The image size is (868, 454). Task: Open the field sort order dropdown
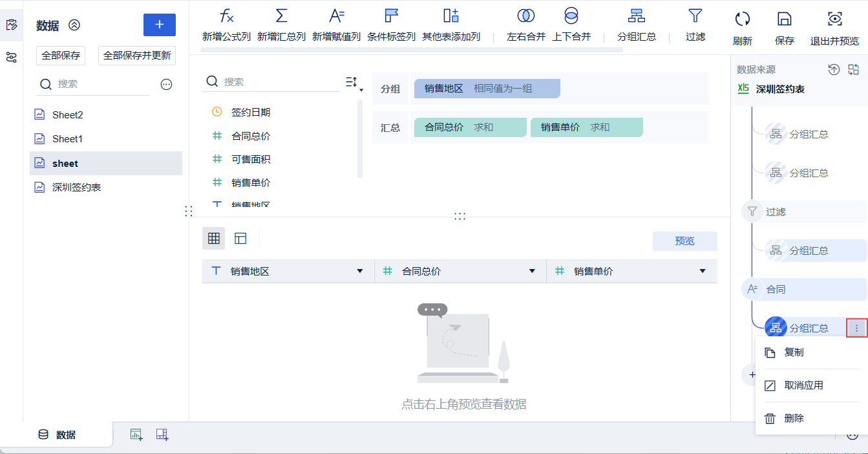click(353, 82)
